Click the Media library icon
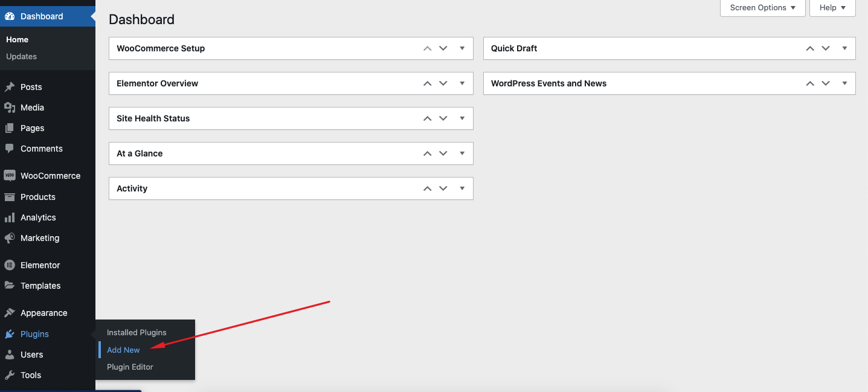 pyautogui.click(x=11, y=108)
